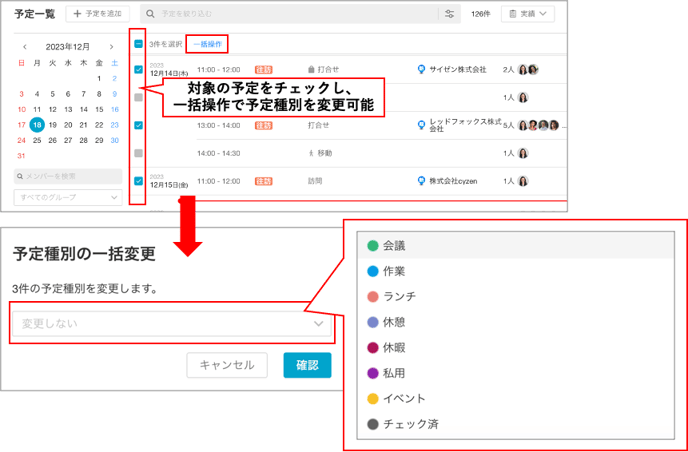Open the 一括操作 bulk action link
The image size is (688, 452).
tap(207, 44)
